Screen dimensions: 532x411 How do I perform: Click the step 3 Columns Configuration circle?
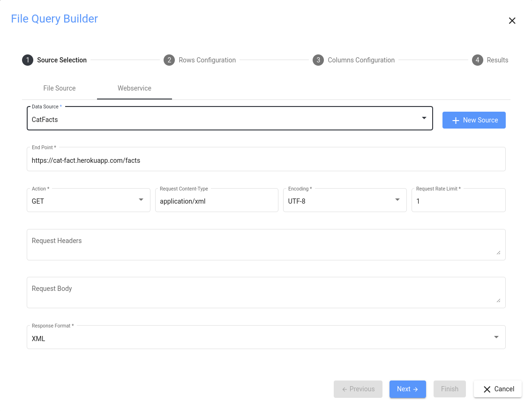pyautogui.click(x=318, y=60)
